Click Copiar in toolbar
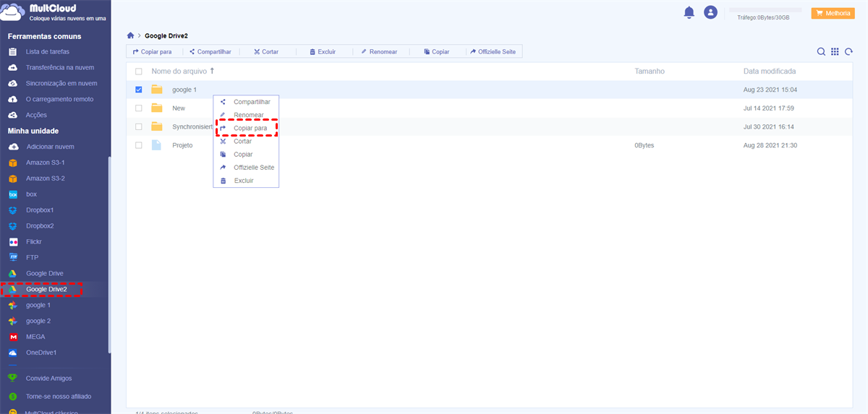 point(436,52)
